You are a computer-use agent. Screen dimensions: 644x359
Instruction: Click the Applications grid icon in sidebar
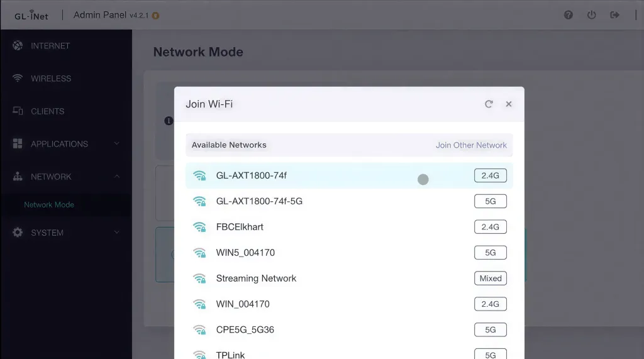pos(18,143)
